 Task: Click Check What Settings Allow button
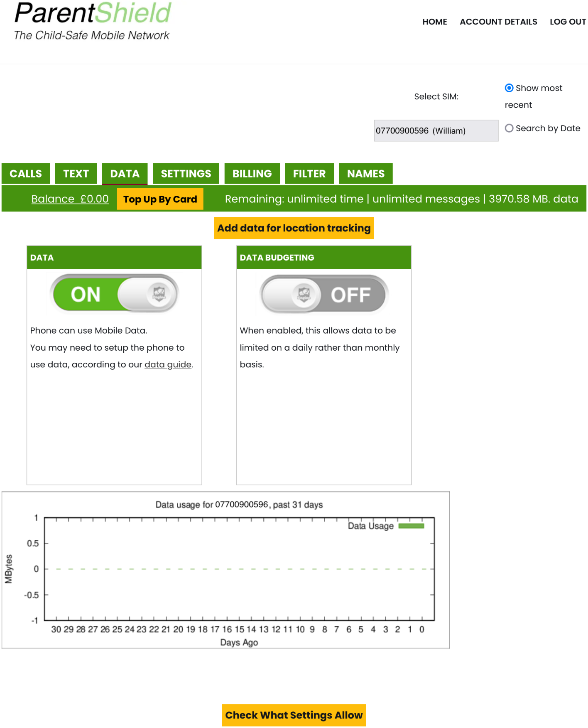pyautogui.click(x=294, y=715)
